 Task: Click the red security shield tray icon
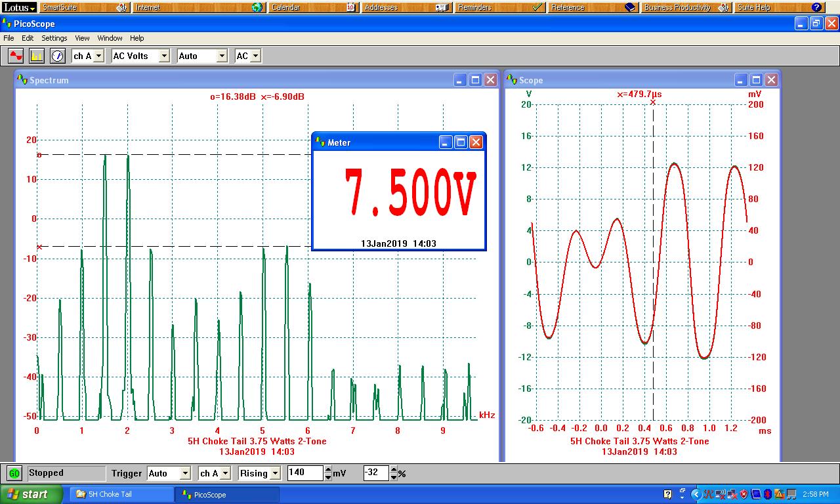click(744, 494)
